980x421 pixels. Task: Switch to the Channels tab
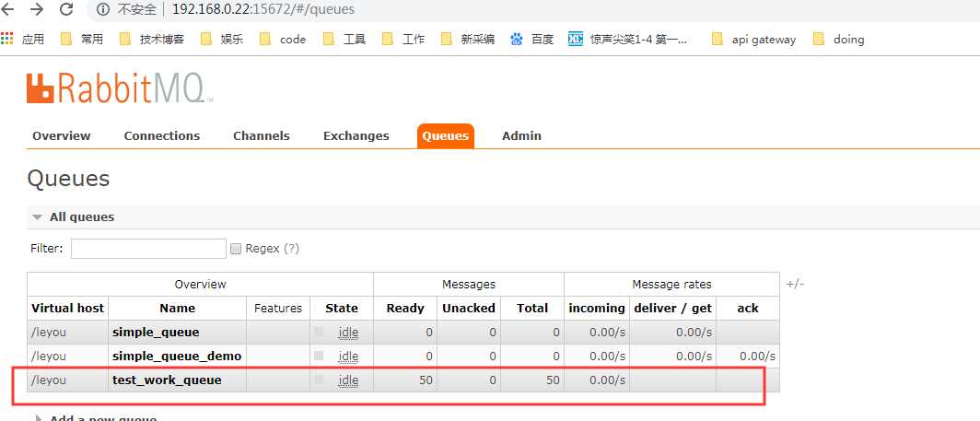click(262, 135)
